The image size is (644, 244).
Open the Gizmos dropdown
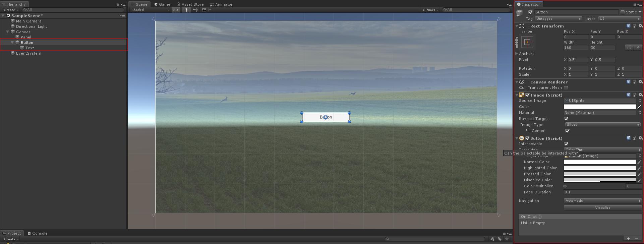click(430, 10)
